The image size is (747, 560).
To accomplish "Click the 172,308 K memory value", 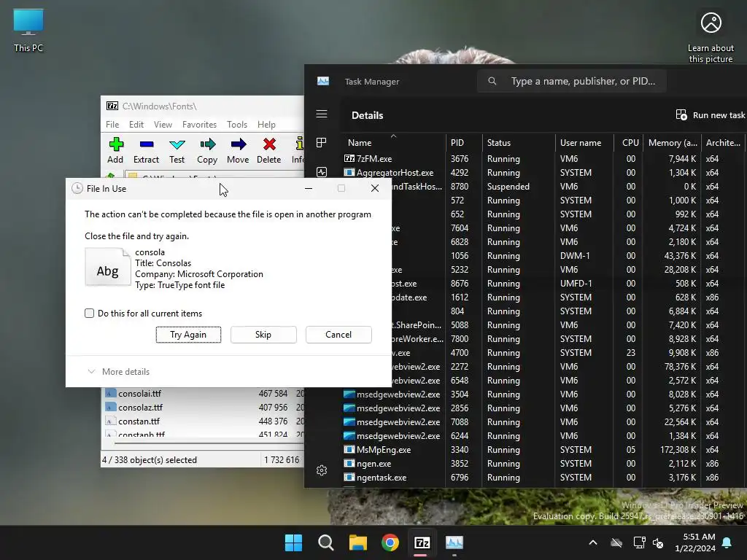I will (x=678, y=450).
